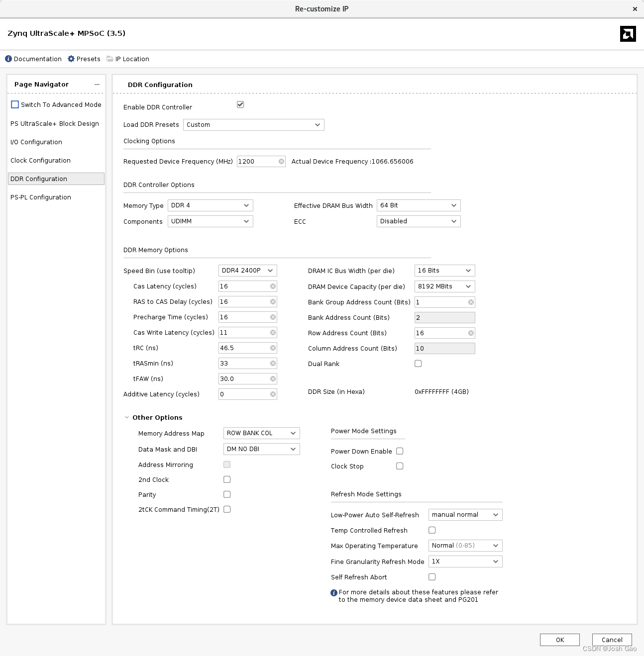Viewport: 644px width, 656px height.
Task: Enable Power Down Enable checkbox
Action: [x=400, y=451]
